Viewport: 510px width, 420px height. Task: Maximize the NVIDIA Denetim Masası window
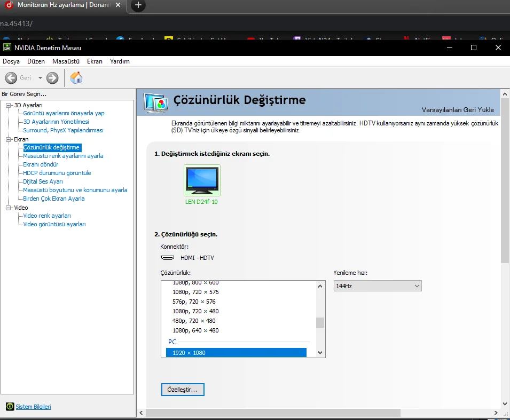pos(474,48)
